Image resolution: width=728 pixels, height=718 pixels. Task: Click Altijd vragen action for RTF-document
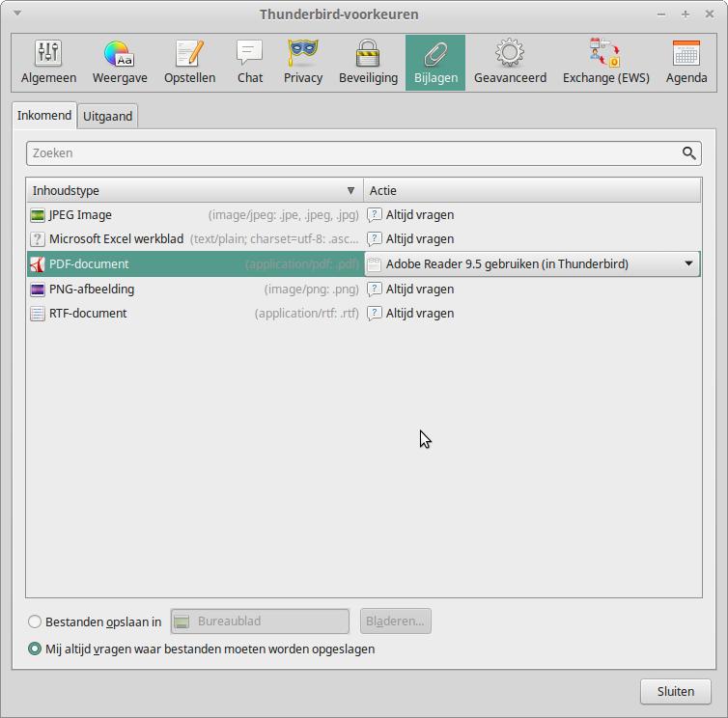[420, 314]
